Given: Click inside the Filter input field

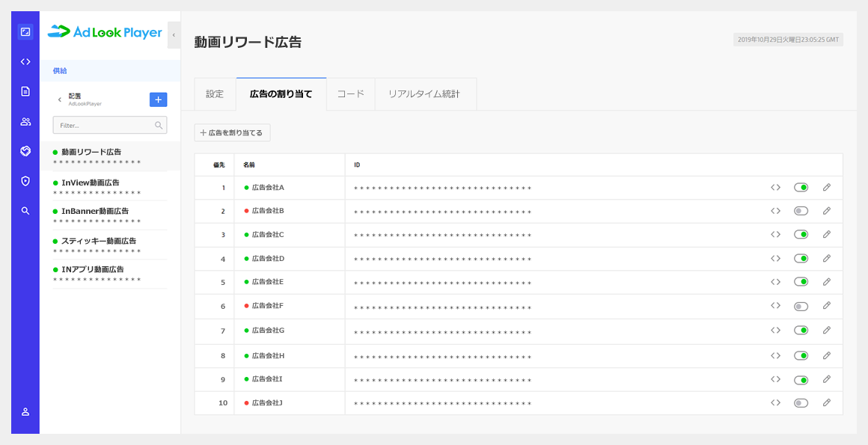Looking at the screenshot, I should [110, 124].
